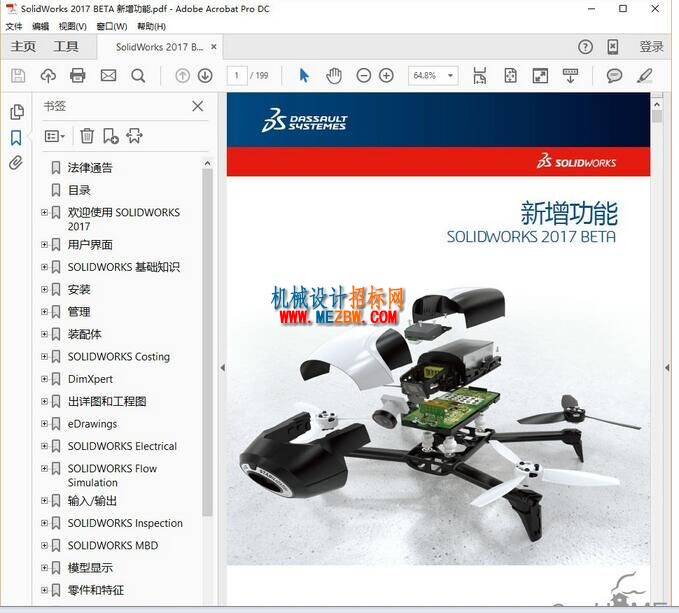Switch to the 主页 tab

coord(23,47)
